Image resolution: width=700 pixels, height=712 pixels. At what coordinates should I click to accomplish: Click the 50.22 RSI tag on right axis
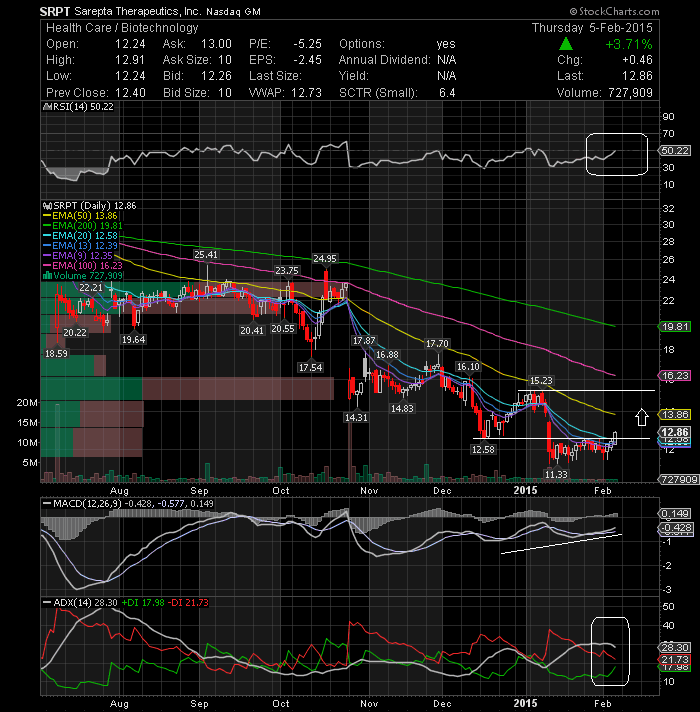click(x=675, y=150)
